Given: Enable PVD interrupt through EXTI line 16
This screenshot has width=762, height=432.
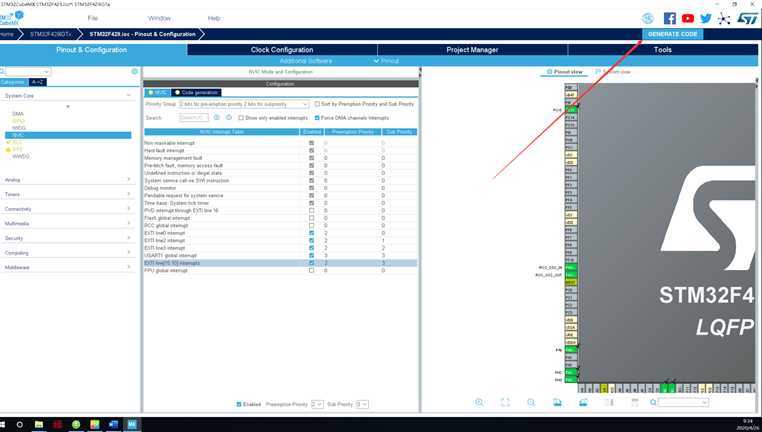Looking at the screenshot, I should [x=312, y=210].
